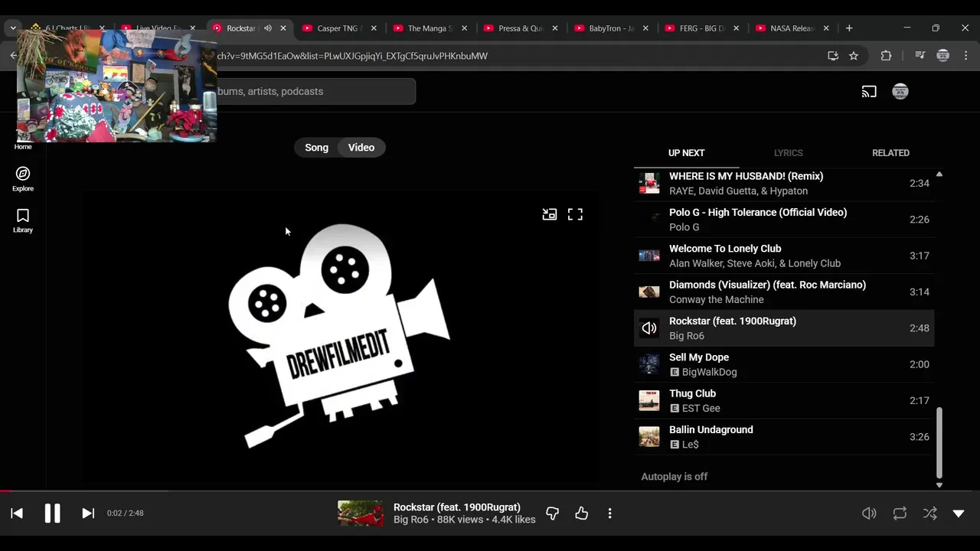The width and height of the screenshot is (980, 551).
Task: Play WHERE IS MY HUSBAND! (Remix) from queue
Action: coord(784,184)
